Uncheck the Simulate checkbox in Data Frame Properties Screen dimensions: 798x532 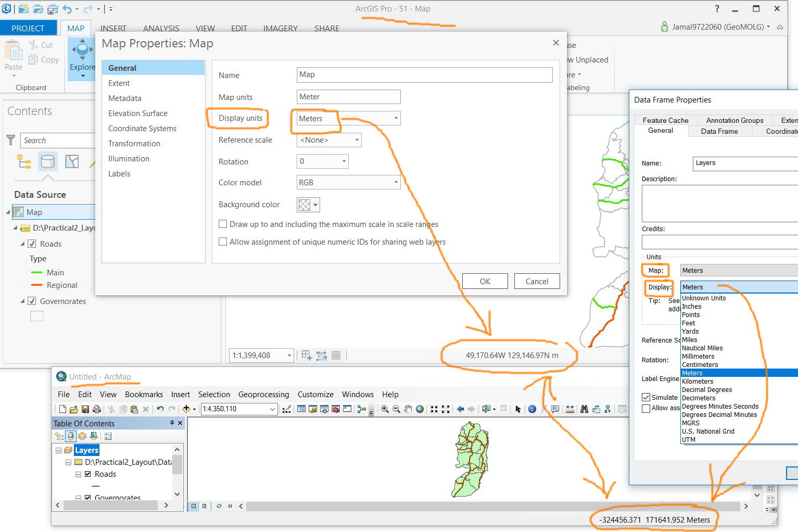pyautogui.click(x=646, y=397)
